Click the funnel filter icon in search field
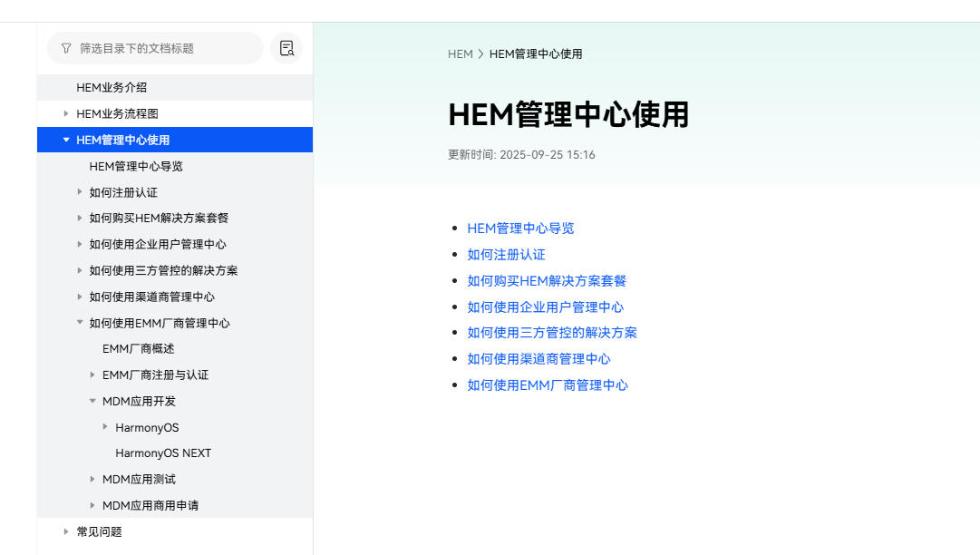This screenshot has height=555, width=980. click(66, 48)
